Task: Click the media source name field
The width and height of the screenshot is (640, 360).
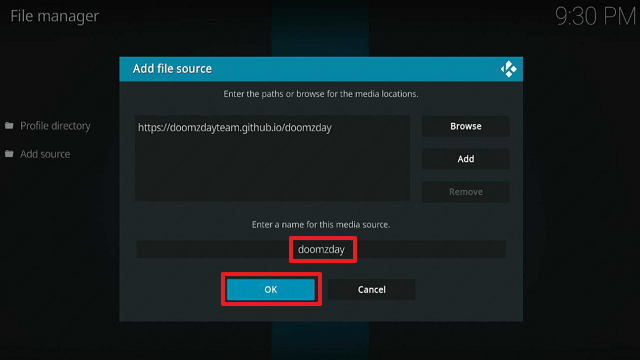Action: [x=321, y=249]
